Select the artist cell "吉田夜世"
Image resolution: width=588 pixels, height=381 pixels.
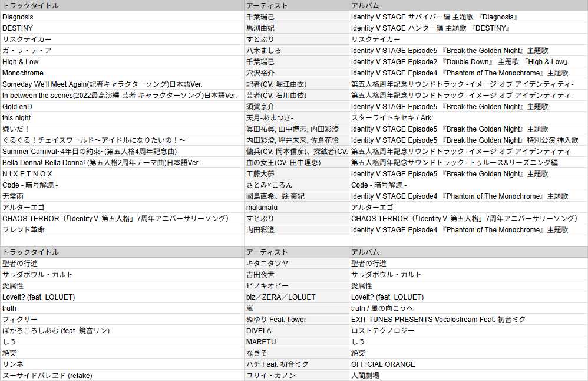(296, 275)
